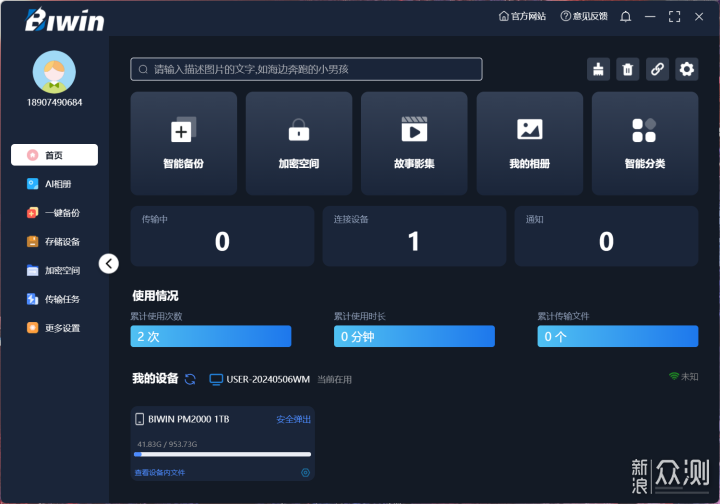Go to 存储设备 sidebar entry
The height and width of the screenshot is (504, 720).
coord(54,241)
